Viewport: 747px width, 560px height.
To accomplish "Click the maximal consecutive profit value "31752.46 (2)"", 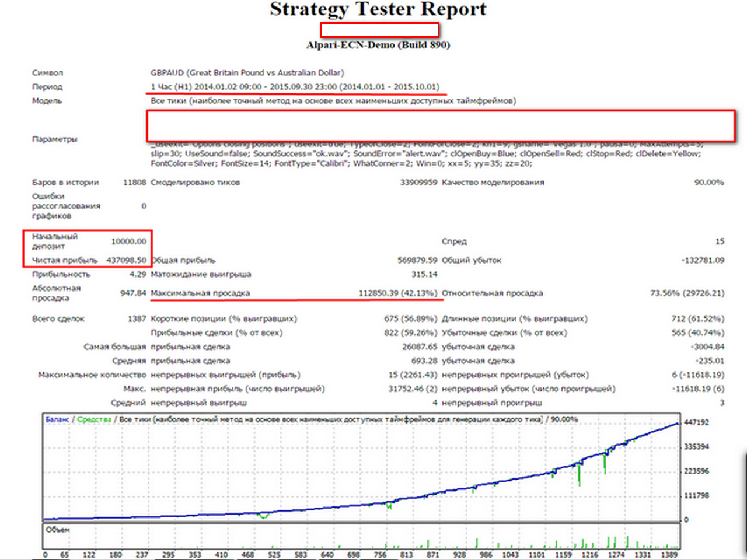I will [x=413, y=389].
